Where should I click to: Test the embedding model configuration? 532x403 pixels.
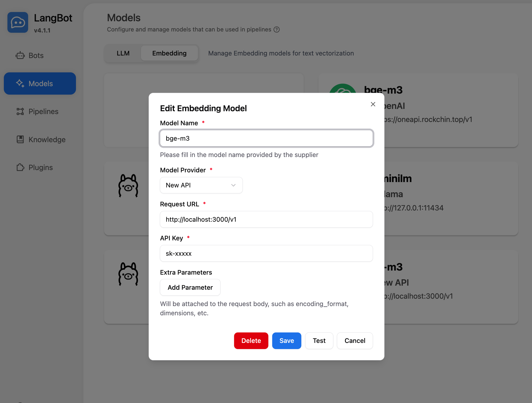coord(319,341)
